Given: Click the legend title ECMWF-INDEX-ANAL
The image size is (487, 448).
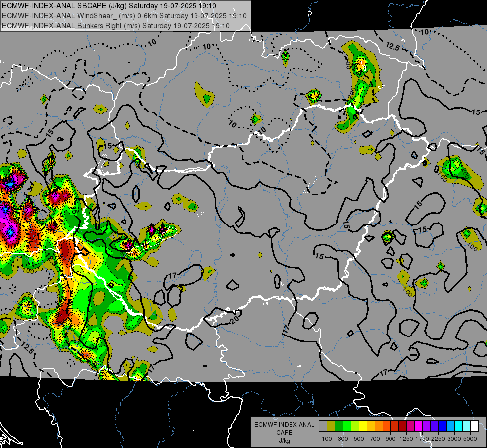Looking at the screenshot, I should point(284,425).
